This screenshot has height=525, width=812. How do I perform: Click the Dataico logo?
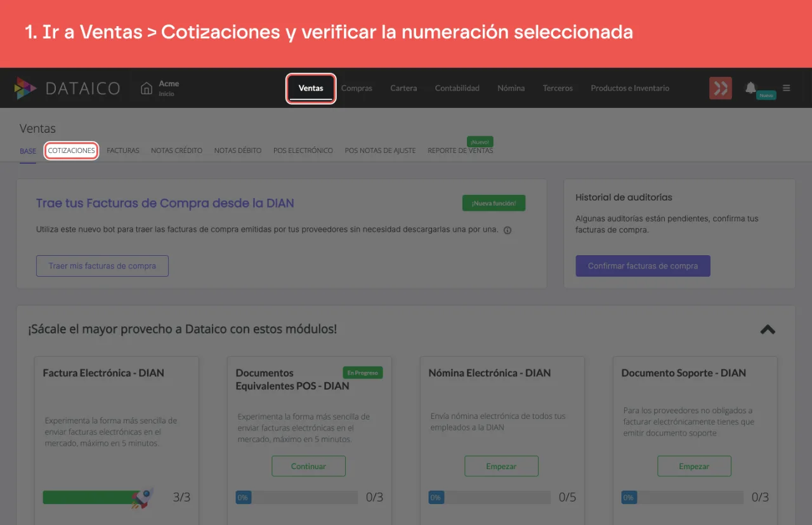[x=67, y=88]
